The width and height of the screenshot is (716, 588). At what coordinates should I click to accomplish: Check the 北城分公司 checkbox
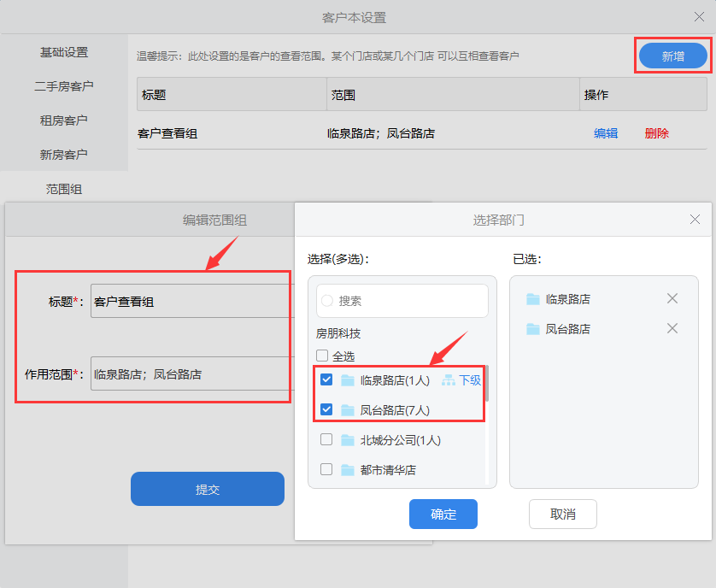click(x=326, y=439)
